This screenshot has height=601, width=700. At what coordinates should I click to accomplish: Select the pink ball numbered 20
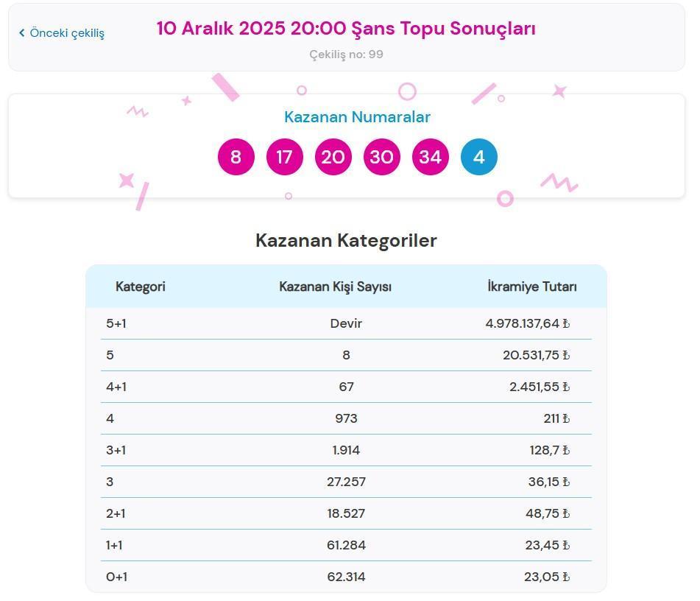point(333,156)
